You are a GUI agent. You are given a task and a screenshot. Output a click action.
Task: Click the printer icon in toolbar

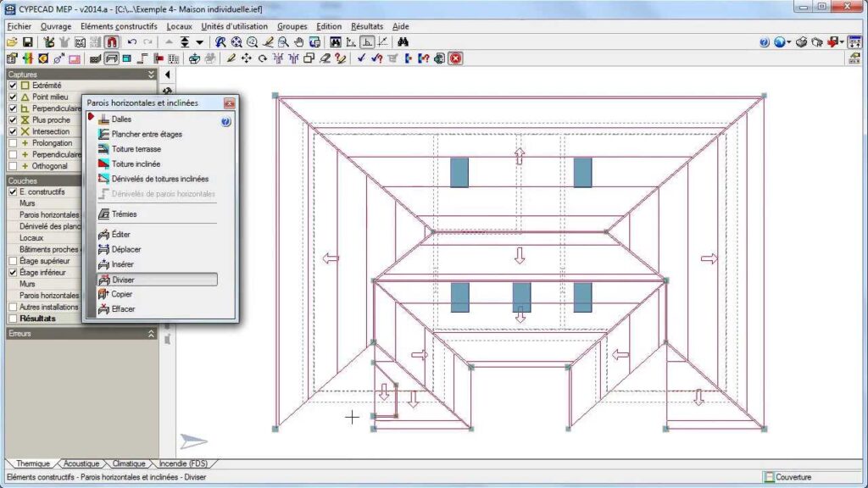click(801, 42)
